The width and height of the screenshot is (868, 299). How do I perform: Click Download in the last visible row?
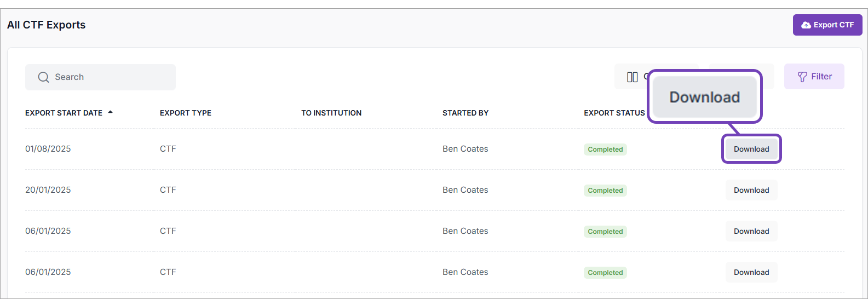[x=751, y=272]
